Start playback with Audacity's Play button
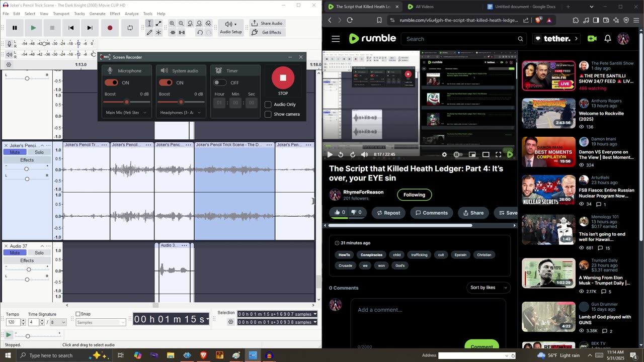Screen dimensions: 644x362 [33, 28]
